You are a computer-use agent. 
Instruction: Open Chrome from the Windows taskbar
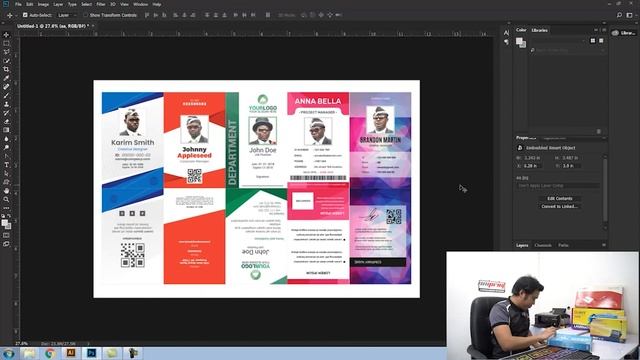(x=50, y=353)
